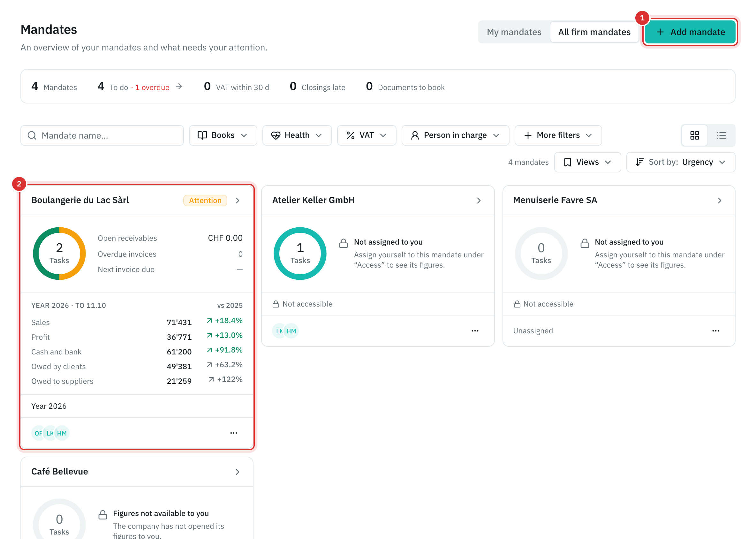The image size is (756, 539).
Task: Click the lock icon beside Atelier Keller 'Not accessible'
Action: (x=276, y=304)
